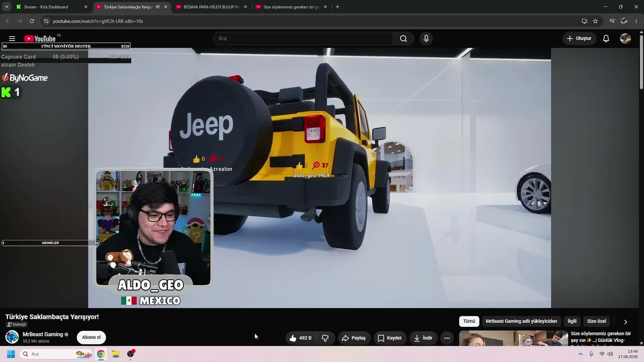This screenshot has width=644, height=362.
Task: Select the Tümü filter chip
Action: coord(469,321)
